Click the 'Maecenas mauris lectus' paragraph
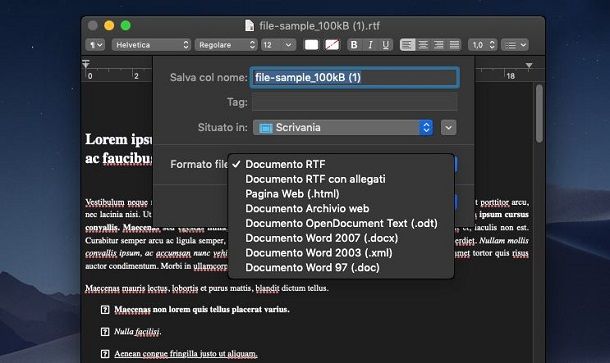The height and width of the screenshot is (363, 610). click(207, 288)
